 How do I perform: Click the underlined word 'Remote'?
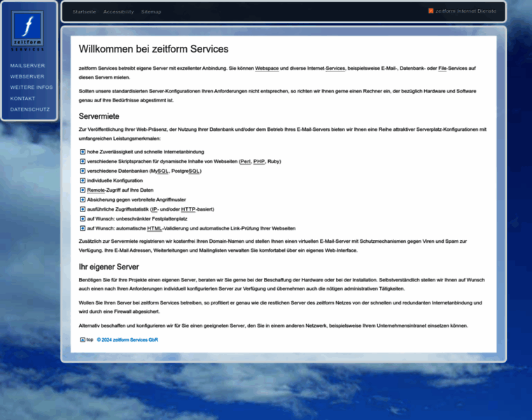tap(96, 190)
